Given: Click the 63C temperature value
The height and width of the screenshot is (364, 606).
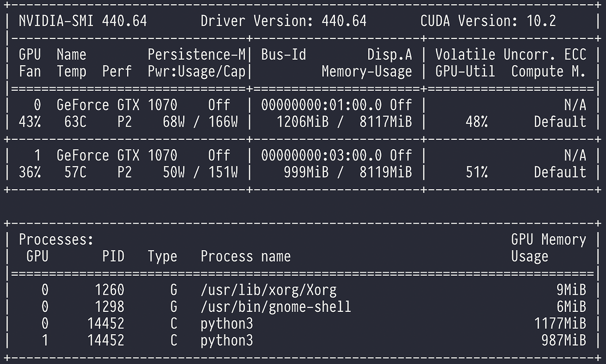Looking at the screenshot, I should [x=75, y=122].
